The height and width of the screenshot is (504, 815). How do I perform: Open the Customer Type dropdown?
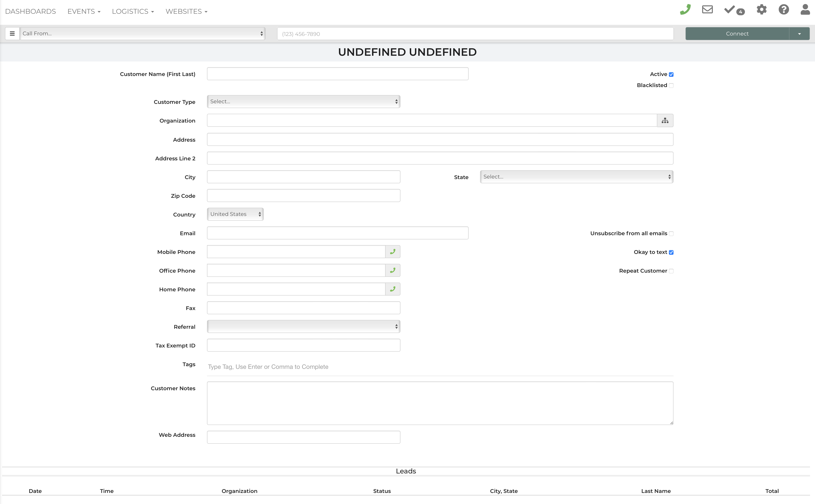pos(303,102)
